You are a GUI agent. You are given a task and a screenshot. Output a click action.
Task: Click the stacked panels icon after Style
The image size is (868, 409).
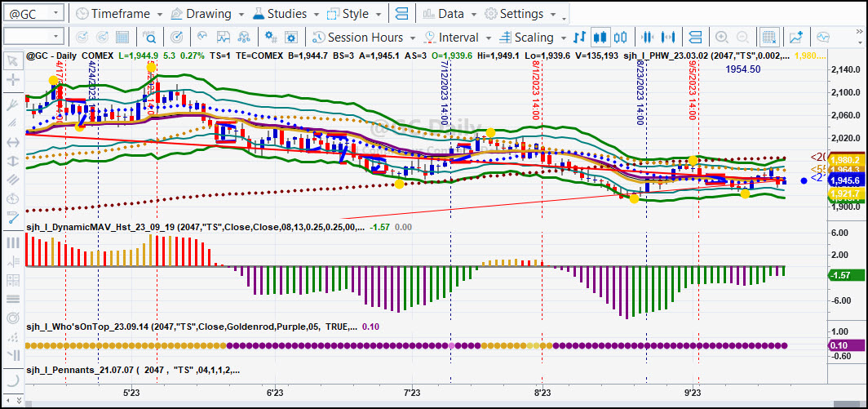click(x=402, y=13)
